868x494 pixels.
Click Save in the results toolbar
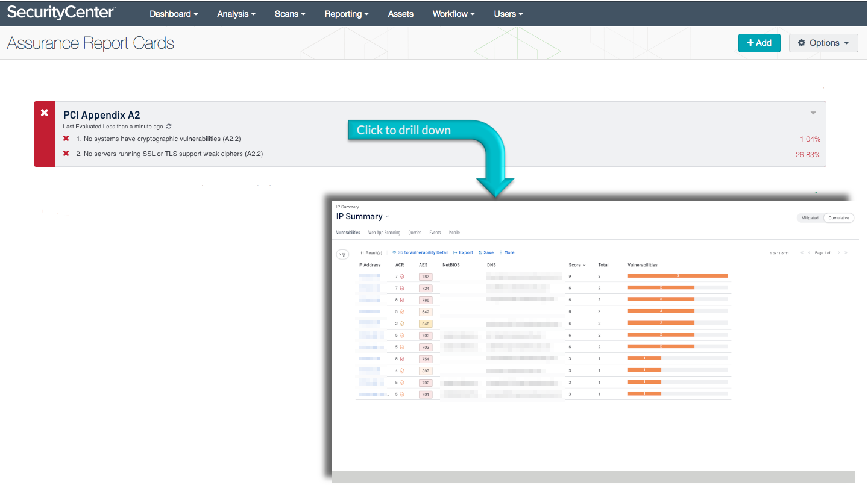[486, 252]
